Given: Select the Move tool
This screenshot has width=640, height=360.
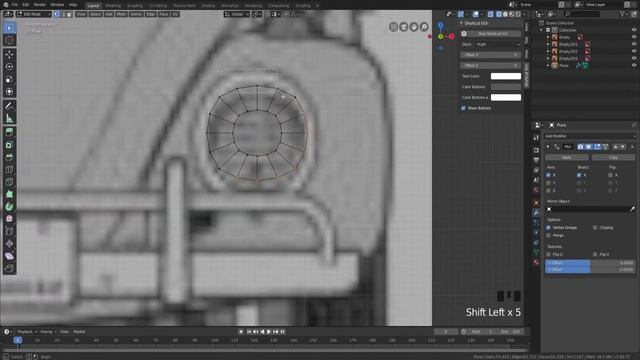Looking at the screenshot, I should tap(9, 54).
